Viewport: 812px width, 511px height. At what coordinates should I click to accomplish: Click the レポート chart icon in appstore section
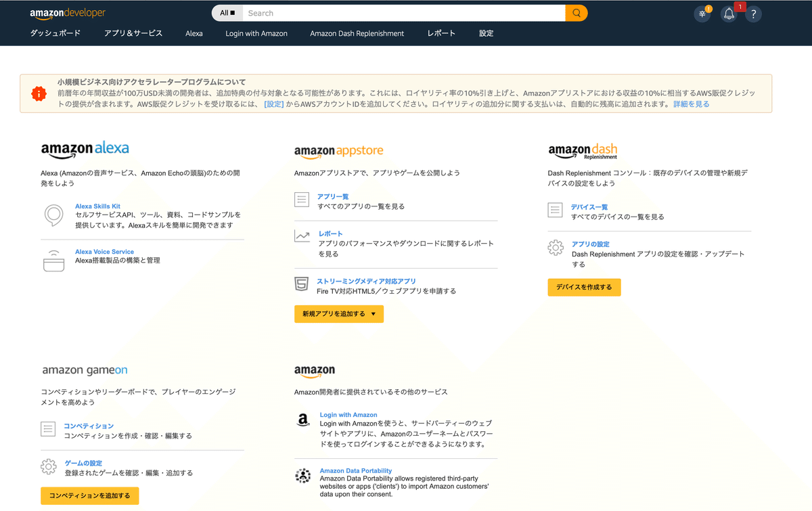(302, 236)
